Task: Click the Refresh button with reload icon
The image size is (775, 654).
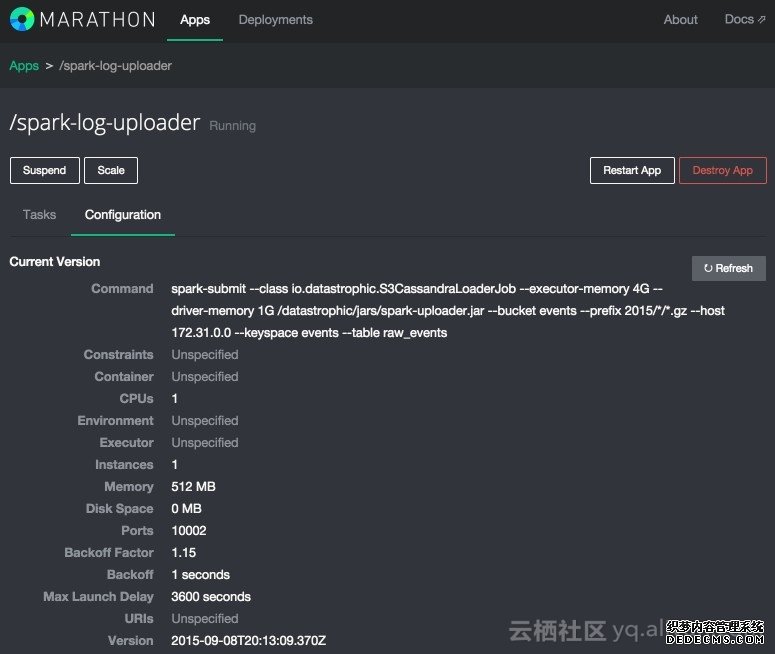Action: click(x=728, y=268)
